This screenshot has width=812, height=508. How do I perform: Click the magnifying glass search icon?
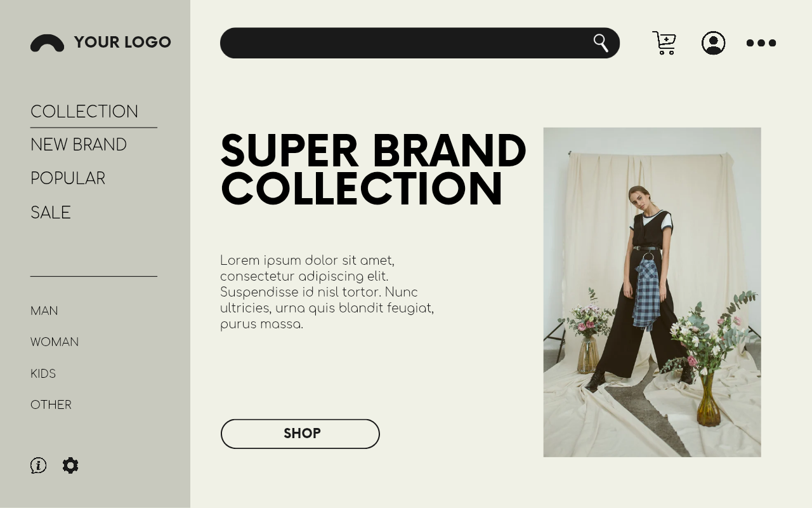coord(601,43)
